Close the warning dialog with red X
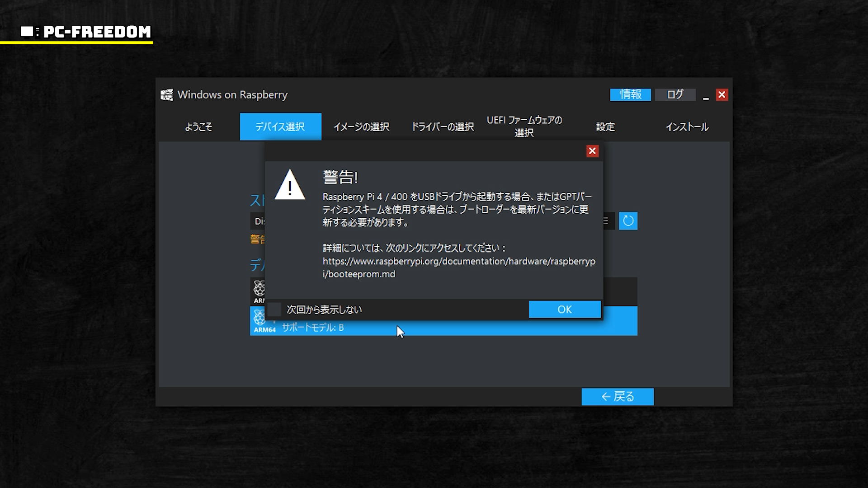The height and width of the screenshot is (488, 868). (592, 151)
